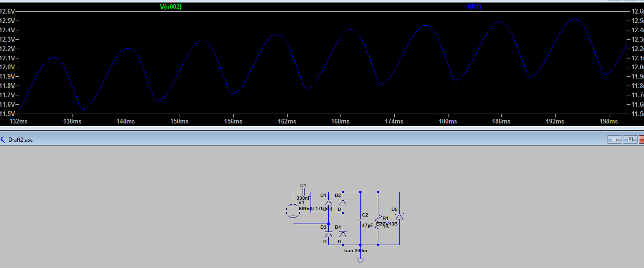This screenshot has width=644, height=268.
Task: Minimize the Draft2.asc schematic window
Action: [614, 139]
